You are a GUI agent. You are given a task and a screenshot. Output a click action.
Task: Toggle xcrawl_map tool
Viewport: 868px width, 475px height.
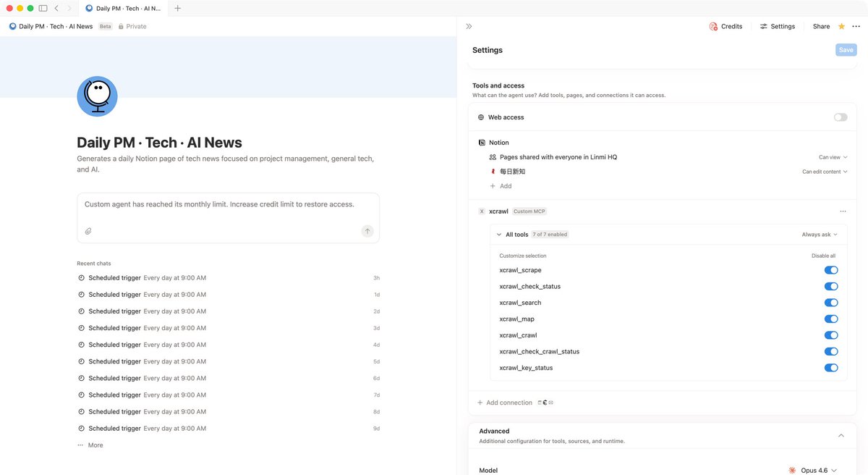831,319
